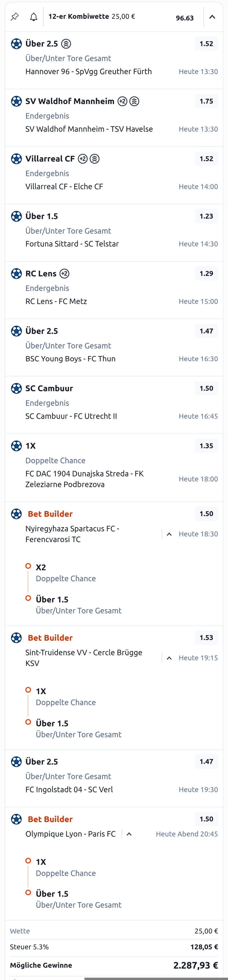Image resolution: width=228 pixels, height=980 pixels.
Task: Click the pin icon in header
Action: point(14,17)
